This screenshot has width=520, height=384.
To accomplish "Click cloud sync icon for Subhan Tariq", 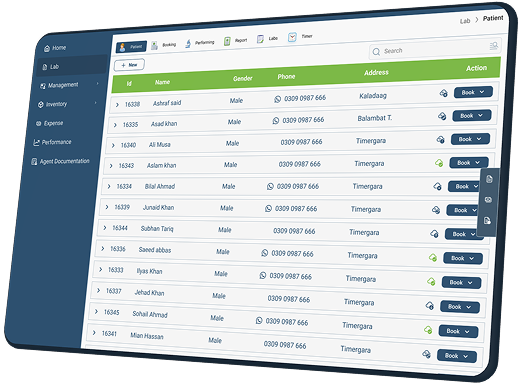I will tap(434, 234).
